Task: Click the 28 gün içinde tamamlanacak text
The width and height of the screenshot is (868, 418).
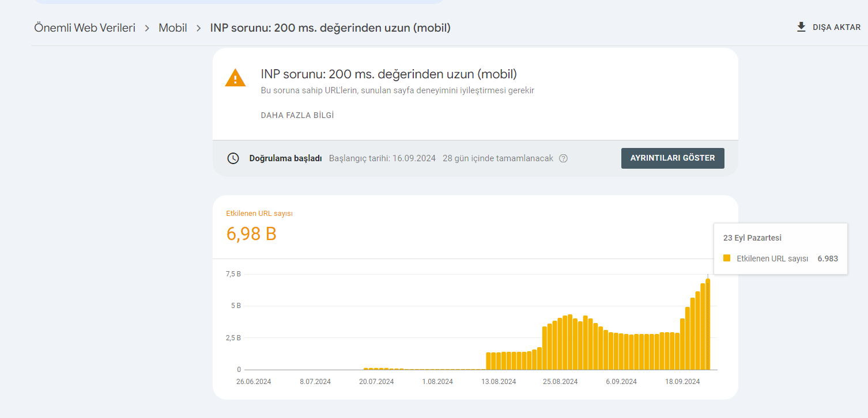Action: pos(498,158)
